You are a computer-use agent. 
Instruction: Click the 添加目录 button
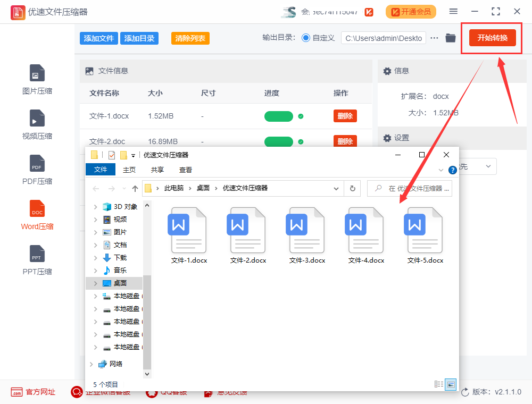click(139, 38)
